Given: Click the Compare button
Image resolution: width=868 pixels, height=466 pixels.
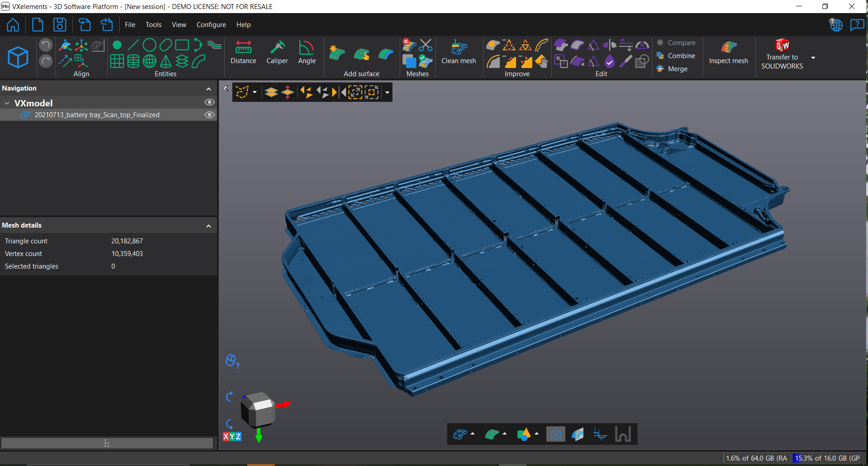Looking at the screenshot, I should (x=677, y=42).
